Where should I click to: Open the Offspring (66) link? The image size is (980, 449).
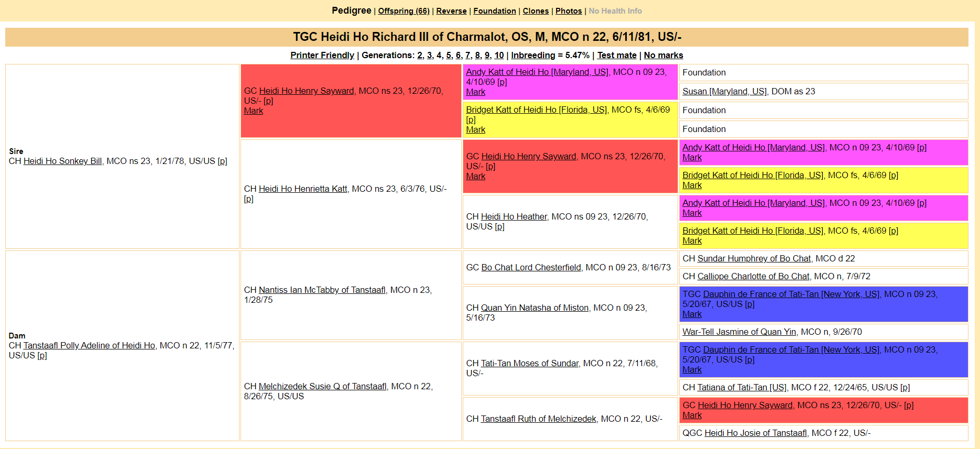coord(404,11)
